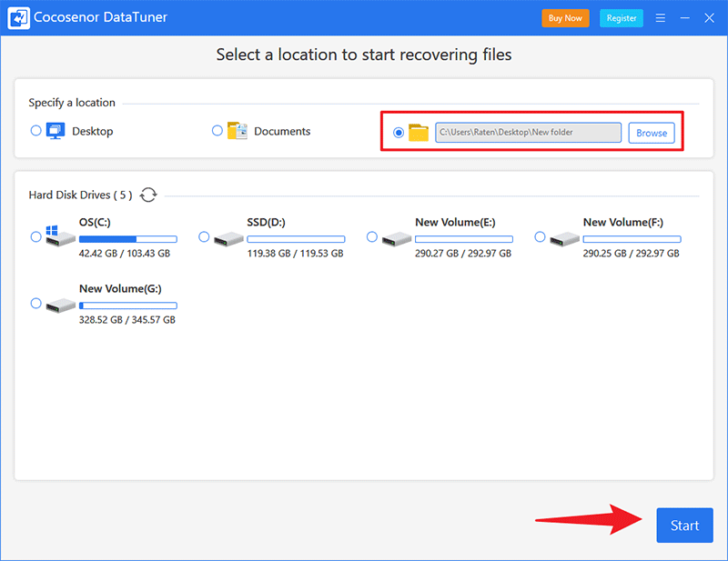
Task: Click the Desktop location label
Action: pos(93,131)
